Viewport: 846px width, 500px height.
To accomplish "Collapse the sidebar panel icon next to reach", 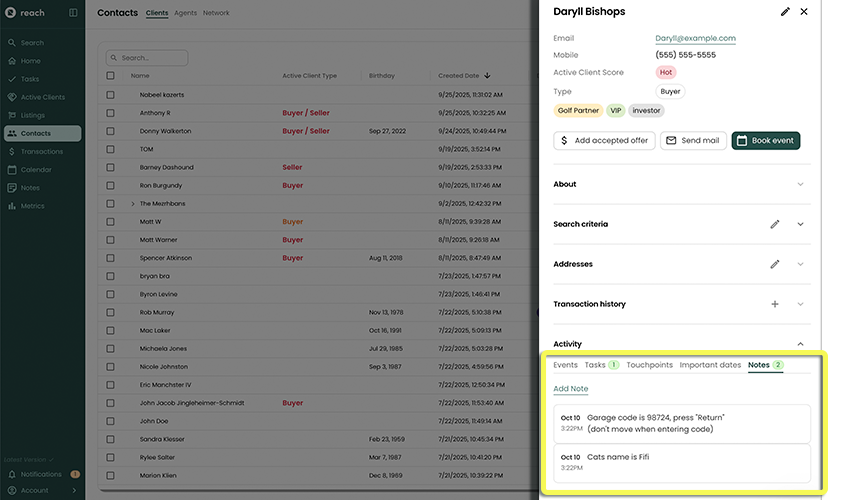I will coord(73,13).
